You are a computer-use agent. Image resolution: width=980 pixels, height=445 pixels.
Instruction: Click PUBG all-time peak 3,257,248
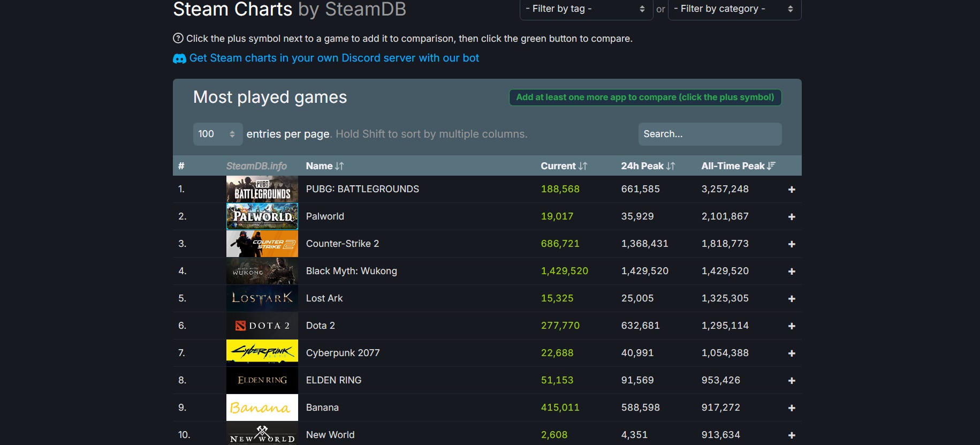coord(725,189)
